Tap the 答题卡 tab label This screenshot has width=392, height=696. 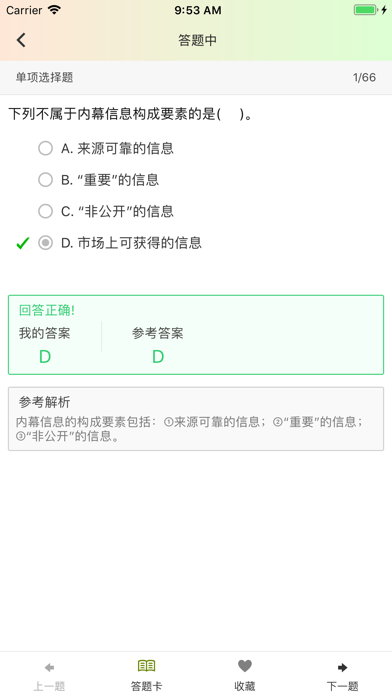pyautogui.click(x=147, y=686)
